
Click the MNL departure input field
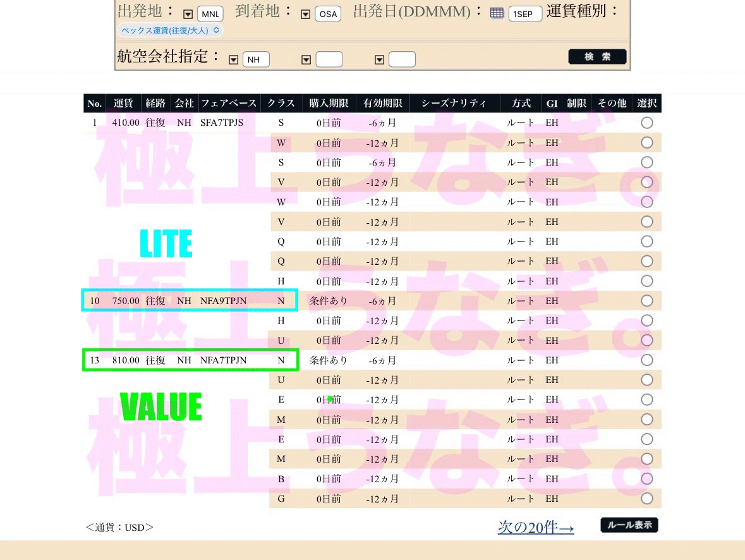(210, 14)
